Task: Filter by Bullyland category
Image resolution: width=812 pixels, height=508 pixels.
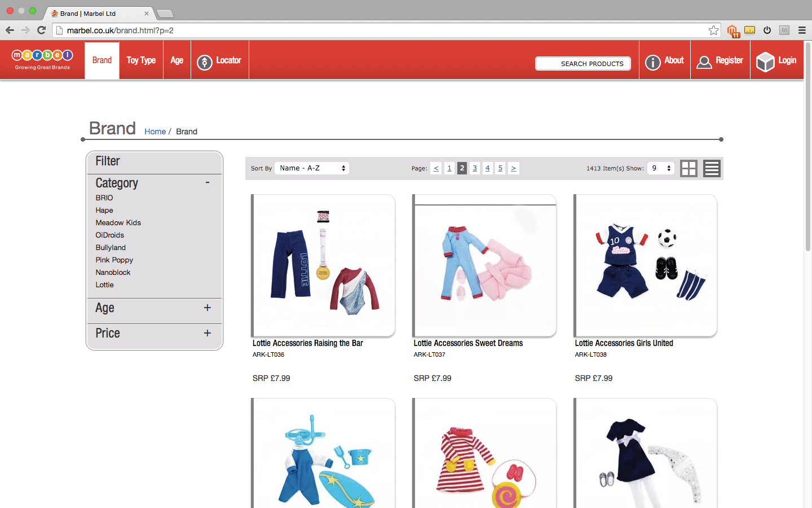Action: point(111,247)
